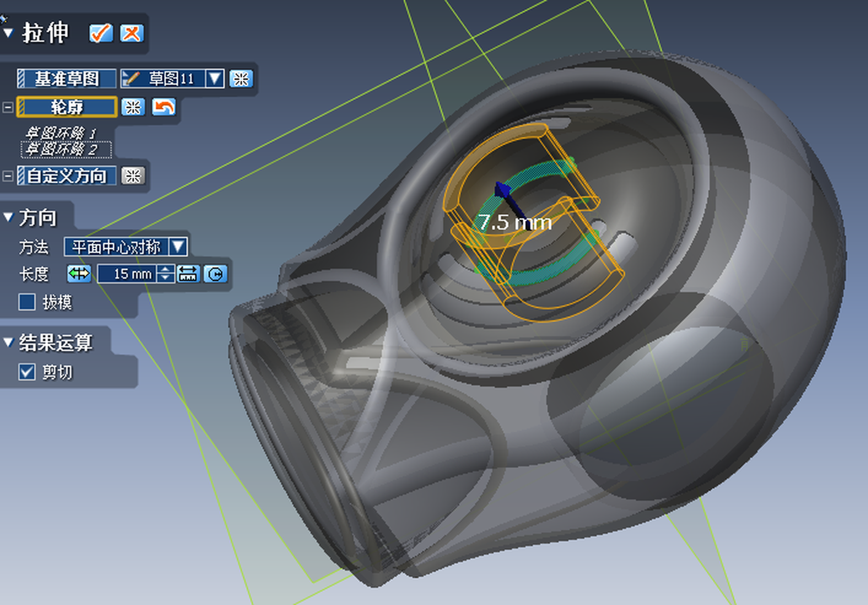Collapse the 拉伸 panel triangle

8,33
